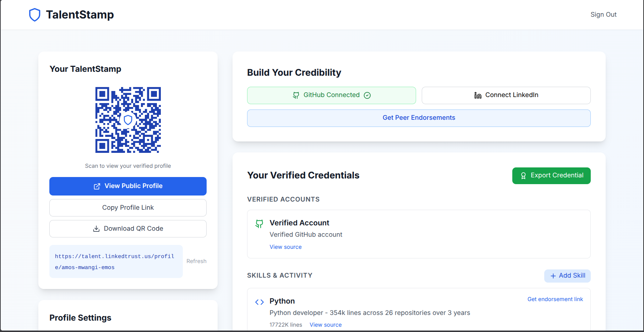Click the profile QR code image
The height and width of the screenshot is (332, 644).
pos(128,120)
